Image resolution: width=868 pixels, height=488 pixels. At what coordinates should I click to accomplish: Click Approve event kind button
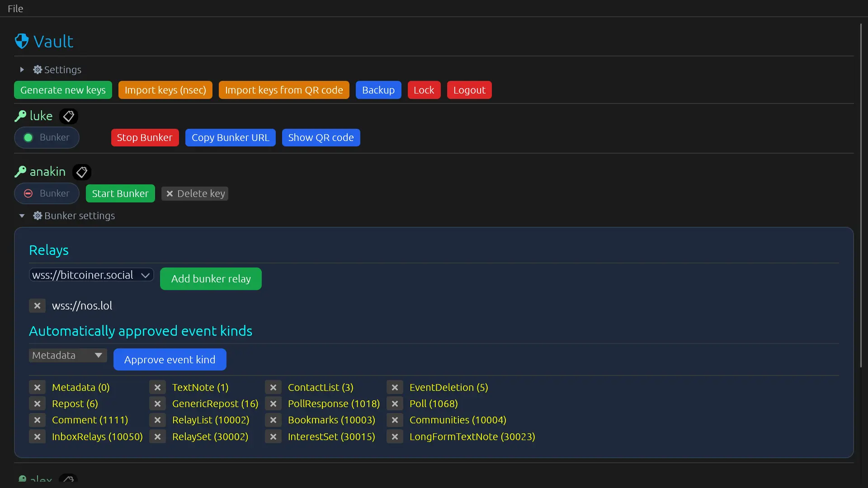170,360
